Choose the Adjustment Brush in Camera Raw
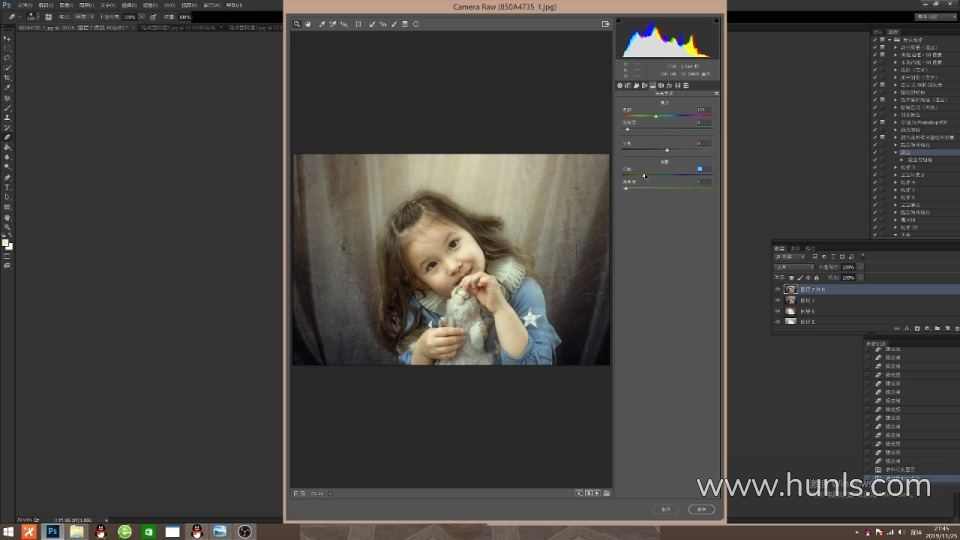The image size is (960, 540). click(x=393, y=24)
